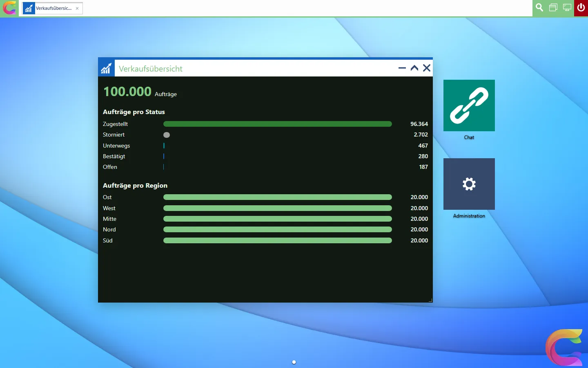This screenshot has width=588, height=368.
Task: Click the windows overview icon in top bar
Action: tap(553, 8)
